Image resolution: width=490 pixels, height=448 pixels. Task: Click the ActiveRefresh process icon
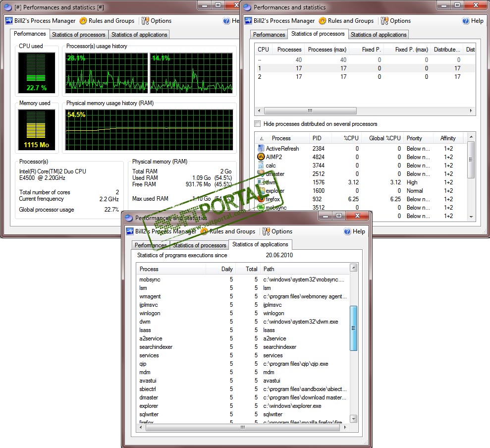[x=261, y=149]
